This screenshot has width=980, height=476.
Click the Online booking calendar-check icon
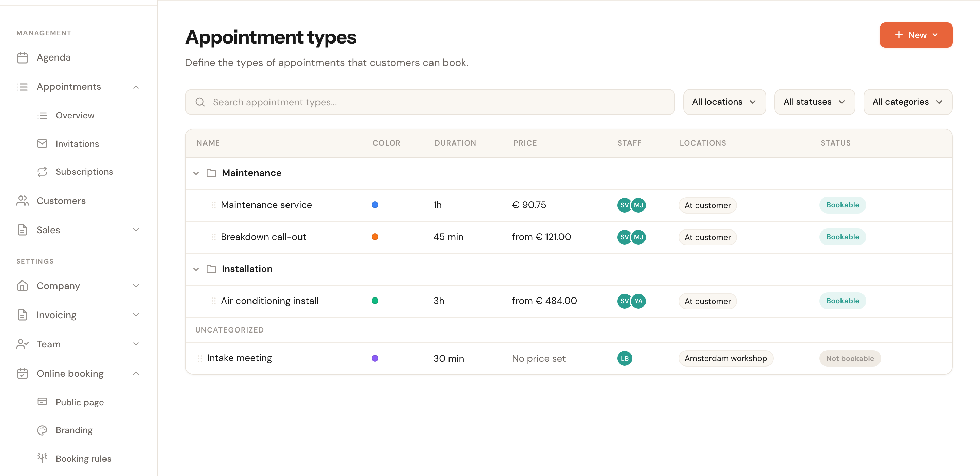22,373
